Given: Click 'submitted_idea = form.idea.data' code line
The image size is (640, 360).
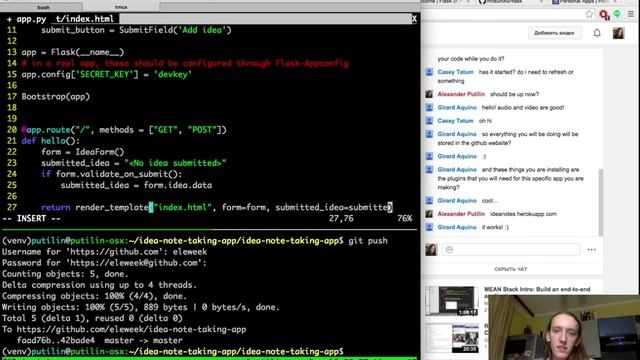Looking at the screenshot, I should (136, 185).
